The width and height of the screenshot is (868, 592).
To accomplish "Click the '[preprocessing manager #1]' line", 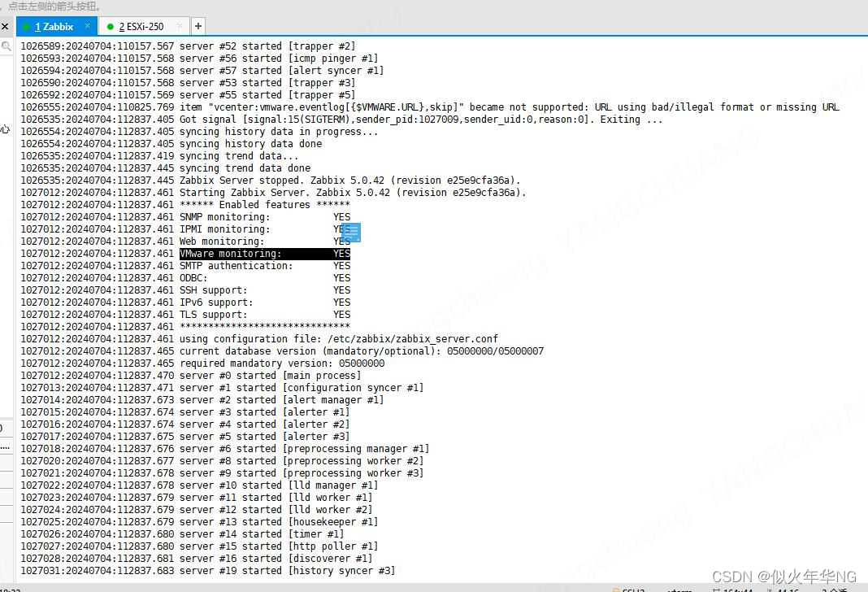I will 225,449.
